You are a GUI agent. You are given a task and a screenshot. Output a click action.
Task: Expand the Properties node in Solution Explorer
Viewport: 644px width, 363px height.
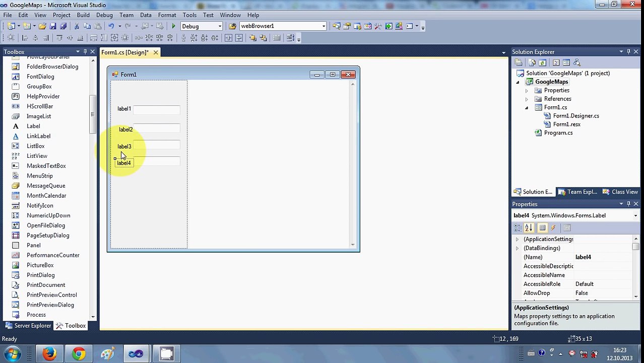(x=527, y=91)
